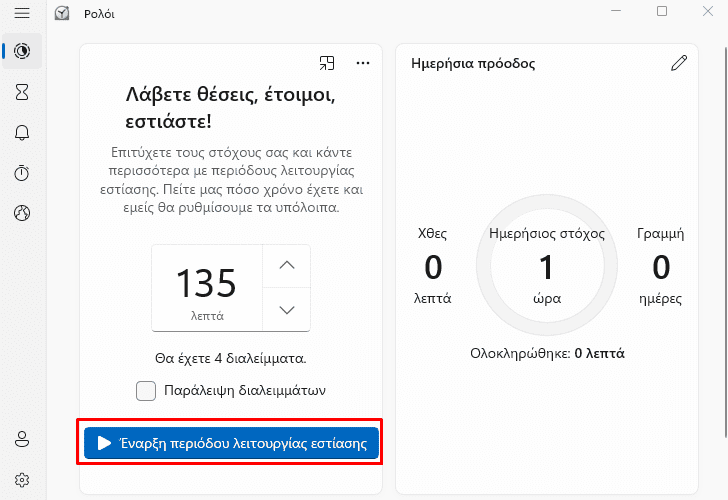Click the Ημερήσιος στόχος progress ring
728x500 pixels.
[547, 265]
